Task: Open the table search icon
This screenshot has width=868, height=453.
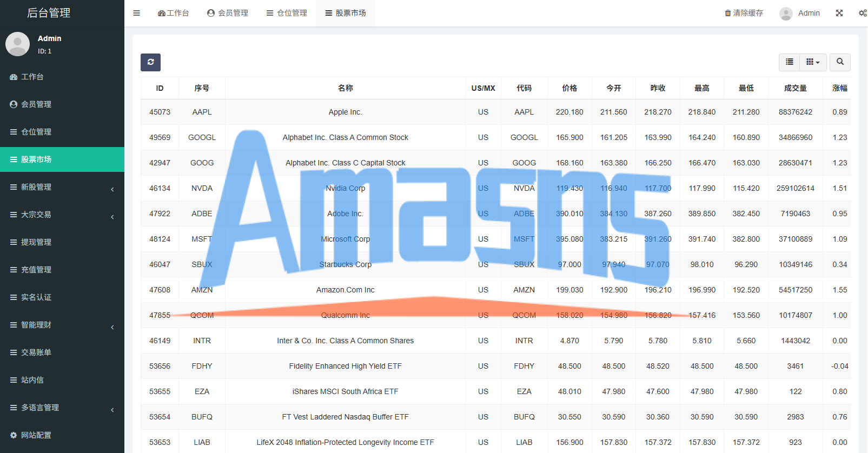Action: [x=840, y=62]
